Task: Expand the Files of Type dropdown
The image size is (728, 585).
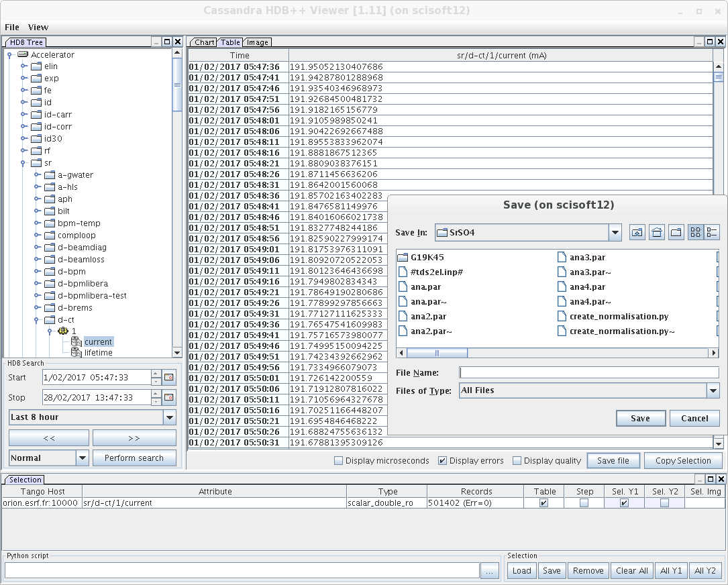Action: tap(713, 390)
